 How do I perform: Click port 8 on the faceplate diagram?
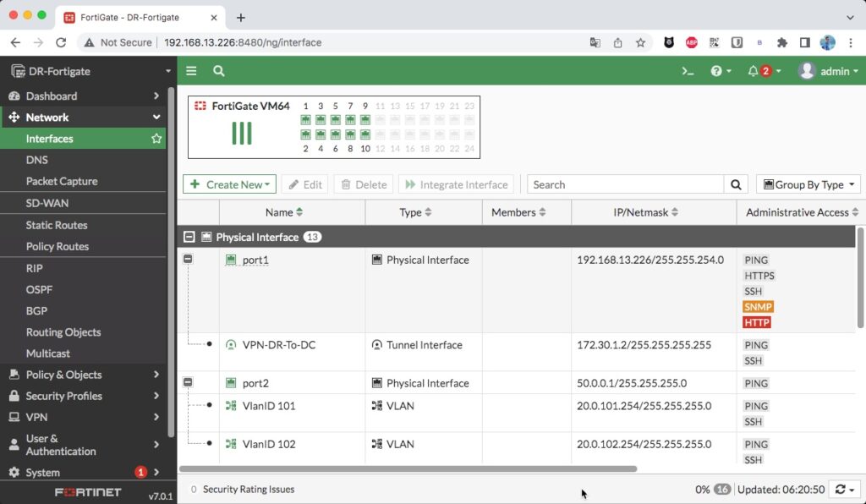click(x=350, y=134)
